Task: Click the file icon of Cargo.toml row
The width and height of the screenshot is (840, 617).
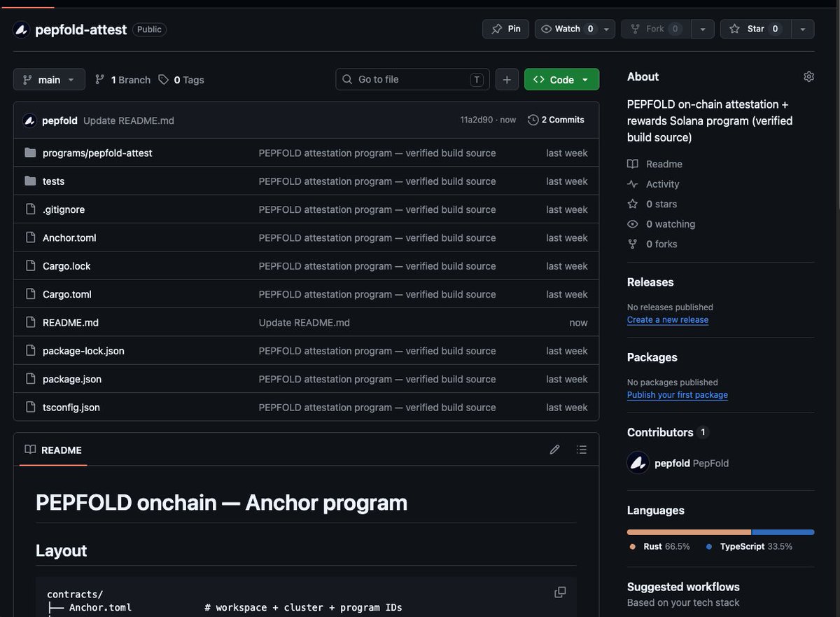Action: point(30,294)
